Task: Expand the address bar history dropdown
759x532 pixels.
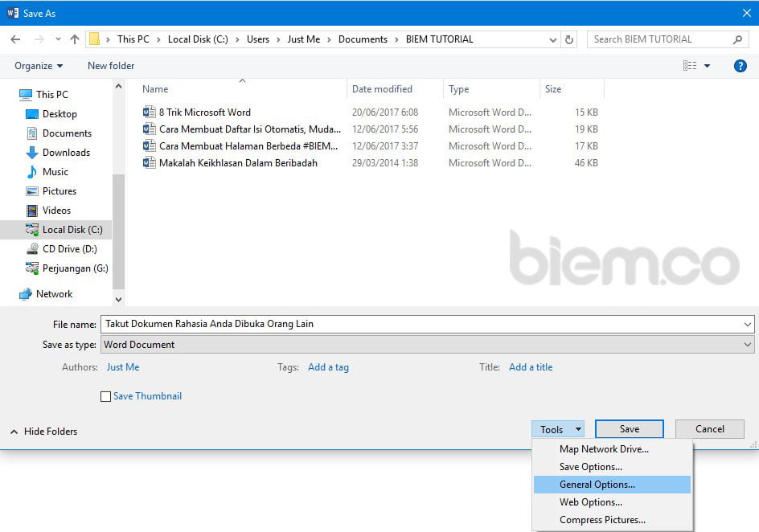Action: pos(553,39)
